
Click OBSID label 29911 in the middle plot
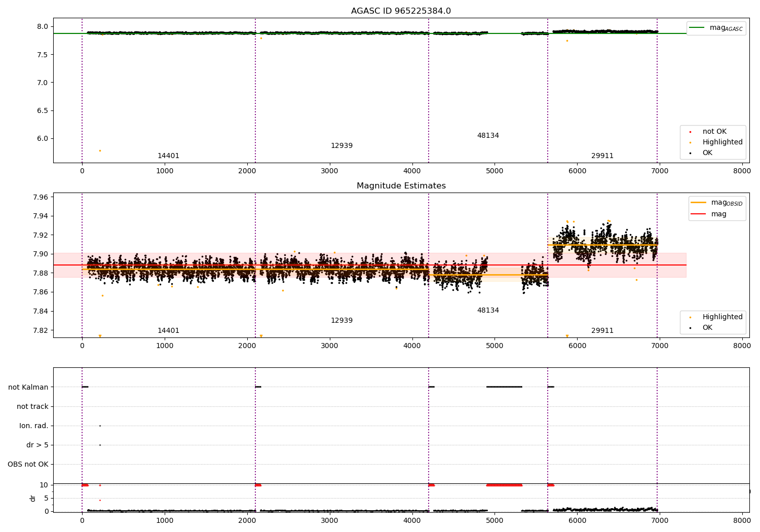[x=602, y=331]
